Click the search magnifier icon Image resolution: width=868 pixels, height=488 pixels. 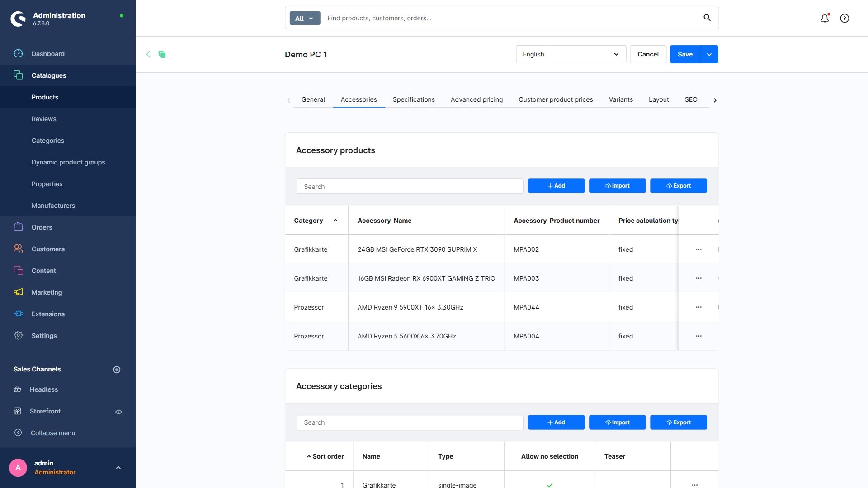click(x=707, y=18)
